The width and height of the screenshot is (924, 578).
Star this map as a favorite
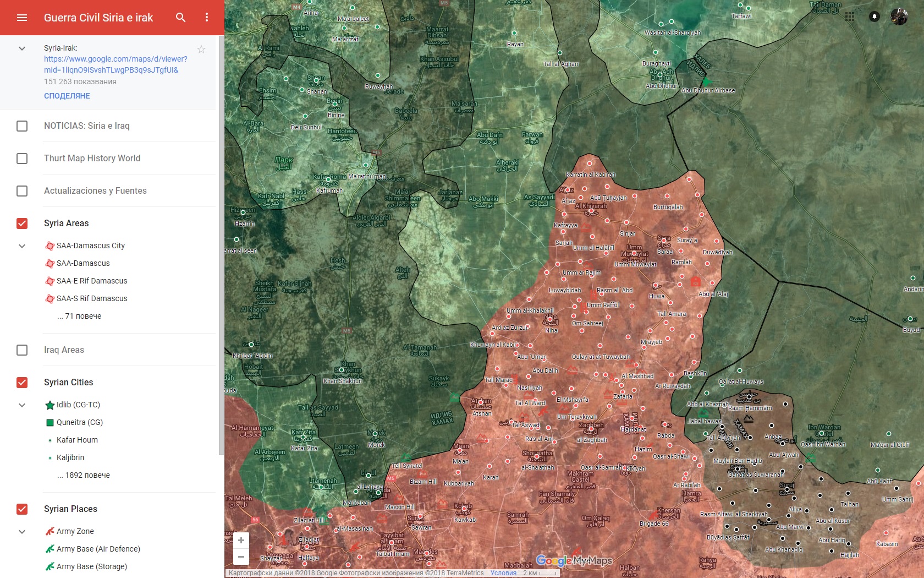pos(201,50)
